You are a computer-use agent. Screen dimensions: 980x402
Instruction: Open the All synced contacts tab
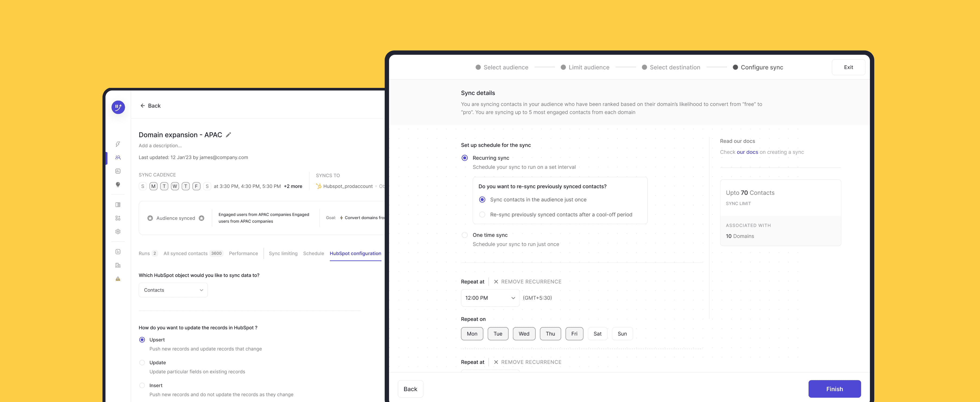coord(186,254)
